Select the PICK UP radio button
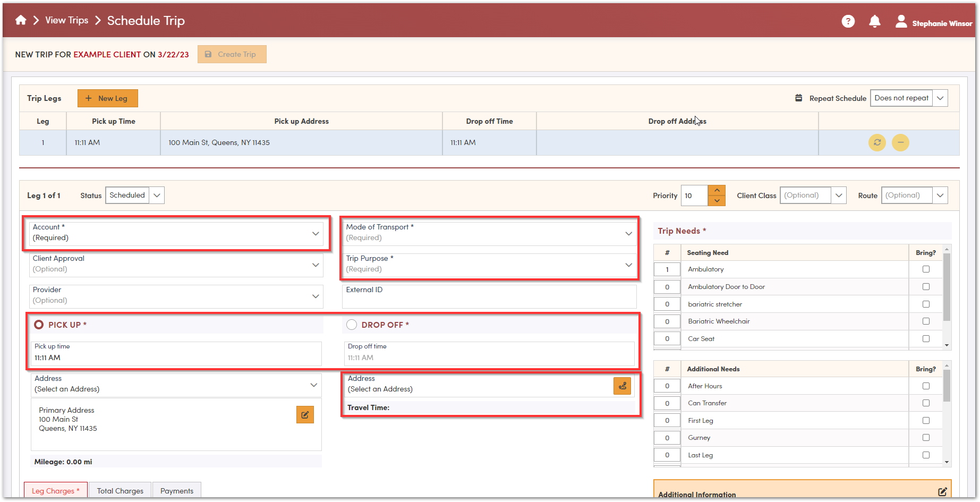The height and width of the screenshot is (502, 980). pos(39,325)
